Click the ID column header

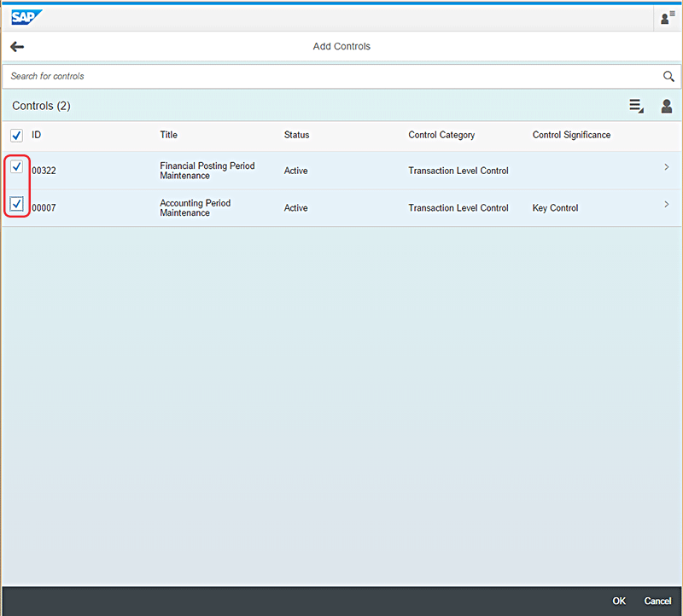(x=37, y=136)
